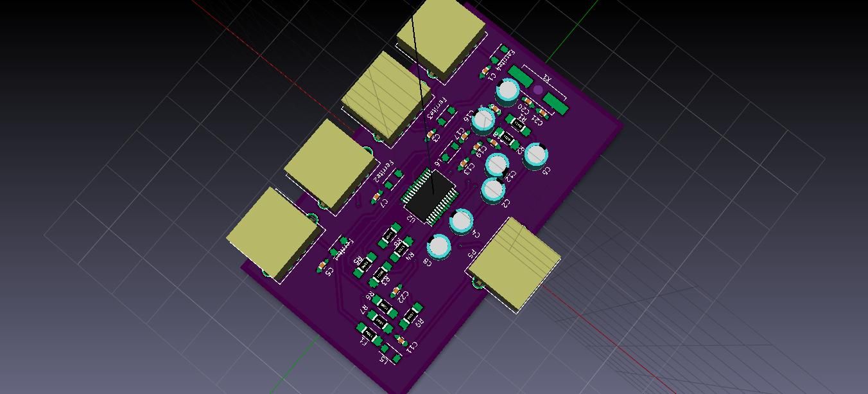Click capacitor C22
This screenshot has width=868, height=394.
tap(396, 291)
